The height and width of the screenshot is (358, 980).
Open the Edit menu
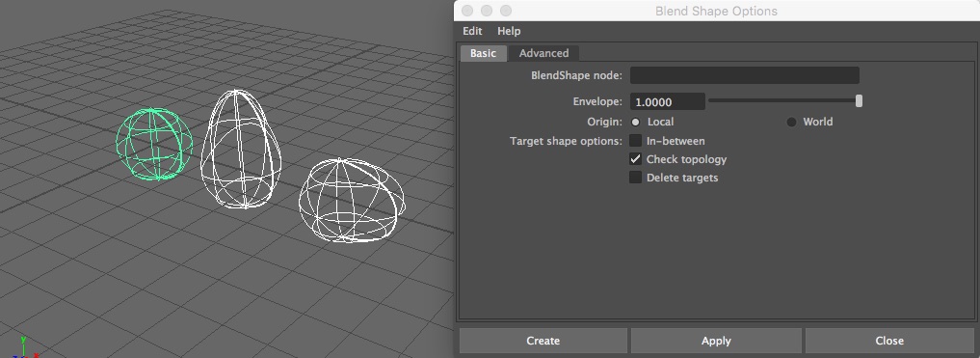click(x=472, y=31)
